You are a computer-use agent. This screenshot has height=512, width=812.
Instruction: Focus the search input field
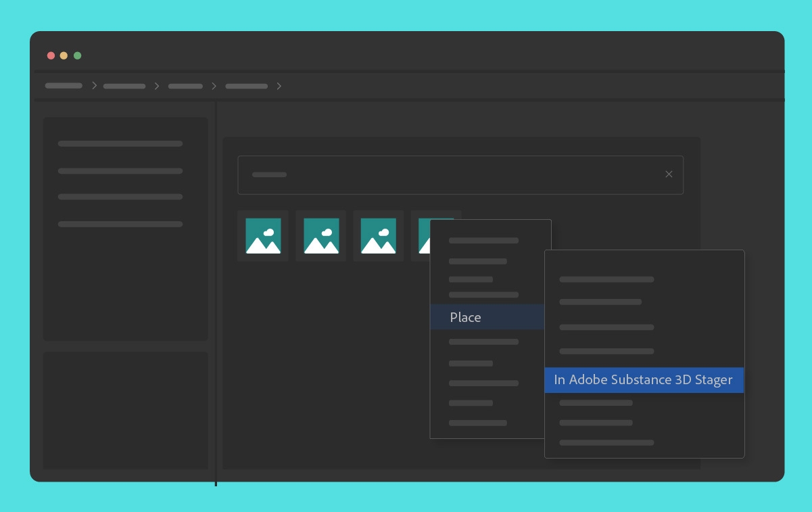tap(460, 175)
